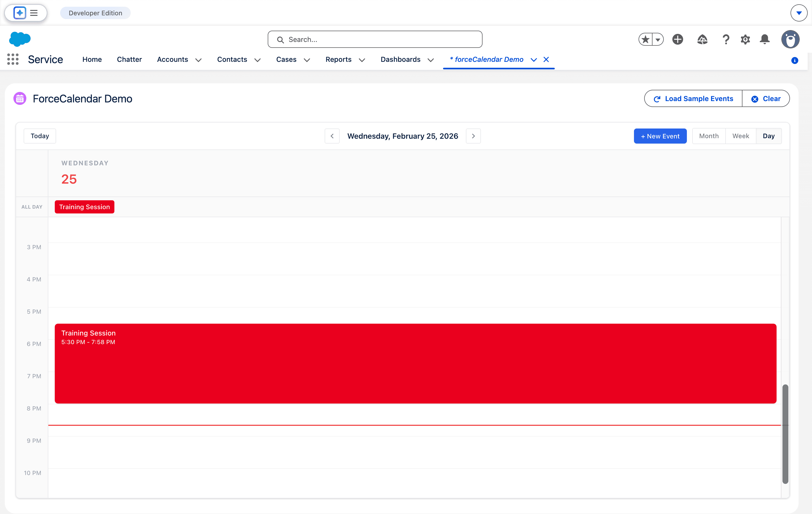The width and height of the screenshot is (812, 514).
Task: Click the Clear events button
Action: pyautogui.click(x=766, y=99)
